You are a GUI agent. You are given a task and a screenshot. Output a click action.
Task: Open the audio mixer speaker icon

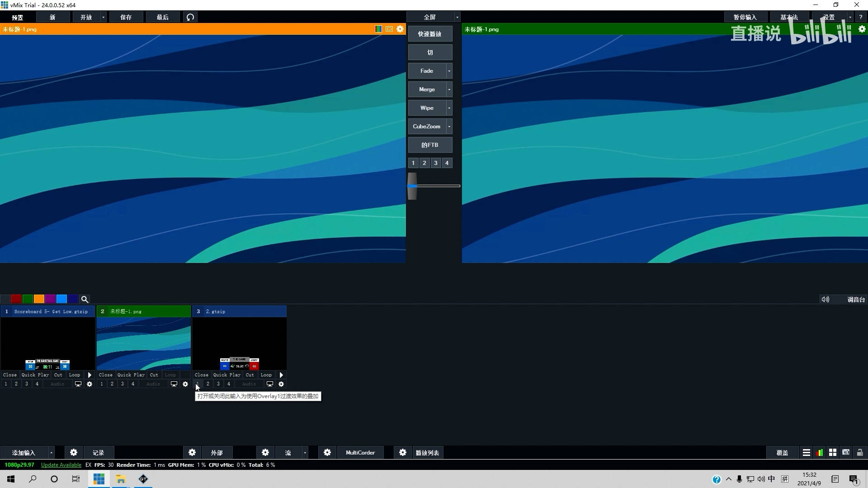click(x=825, y=299)
